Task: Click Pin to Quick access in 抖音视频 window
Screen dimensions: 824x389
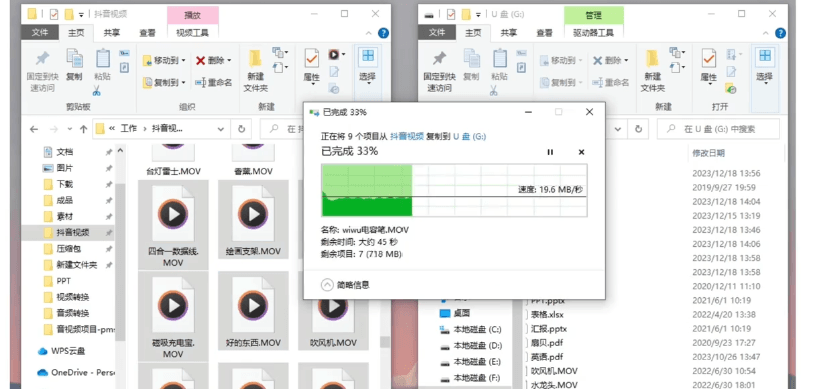Action: (42, 70)
